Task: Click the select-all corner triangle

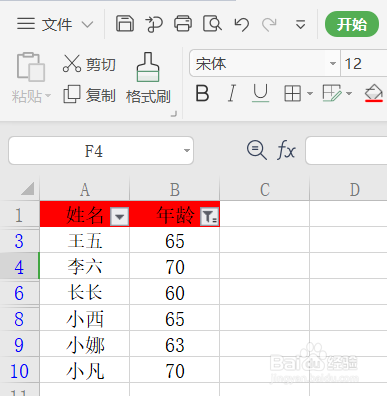Action: point(28,189)
